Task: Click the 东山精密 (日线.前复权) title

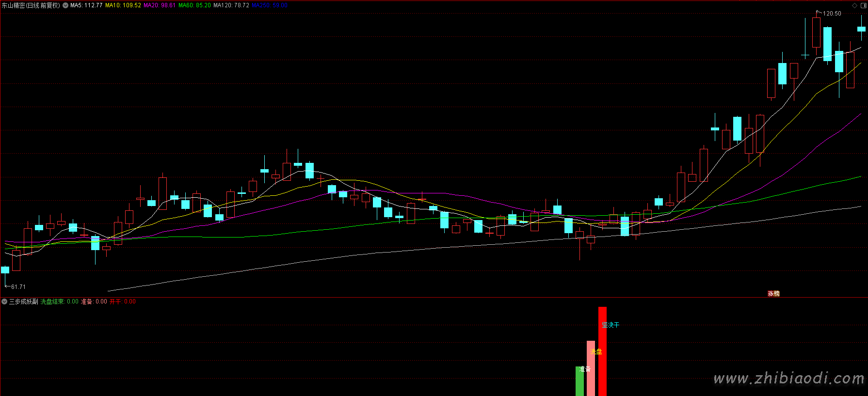Action: coord(31,5)
